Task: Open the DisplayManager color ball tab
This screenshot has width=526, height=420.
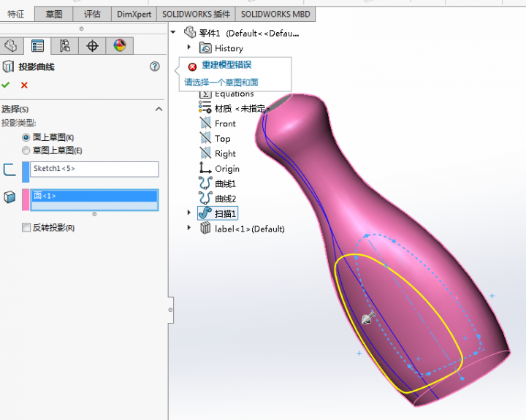Action: pos(120,46)
